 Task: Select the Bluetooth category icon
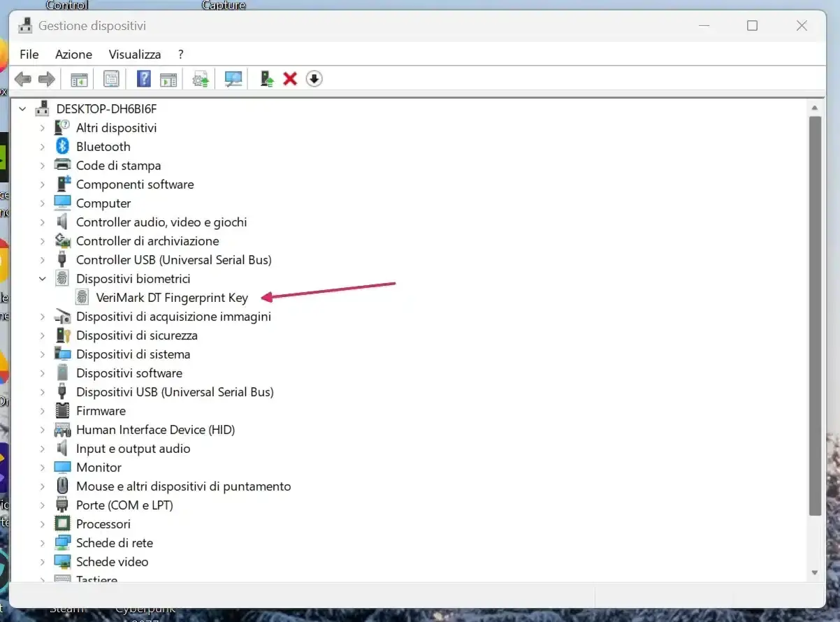click(x=63, y=146)
